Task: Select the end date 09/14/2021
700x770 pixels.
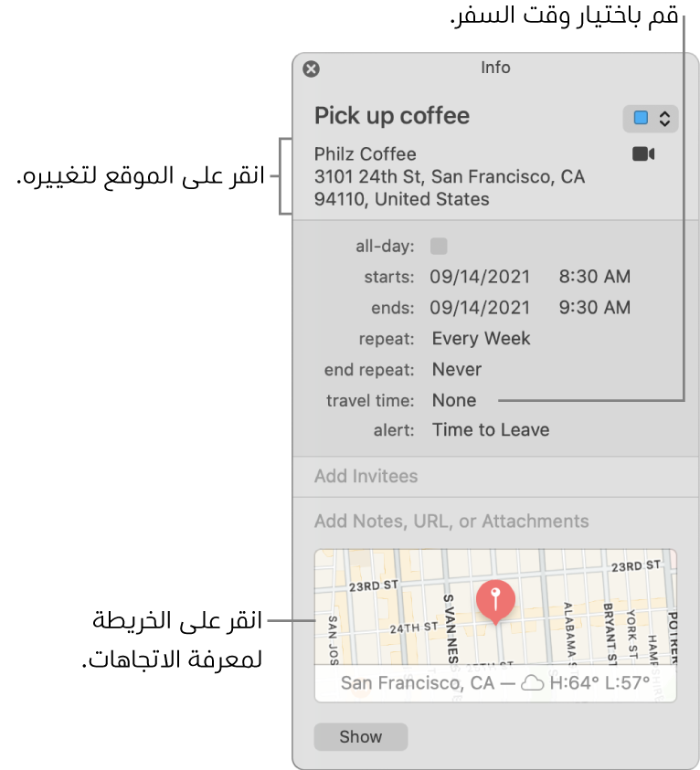Action: [x=480, y=308]
